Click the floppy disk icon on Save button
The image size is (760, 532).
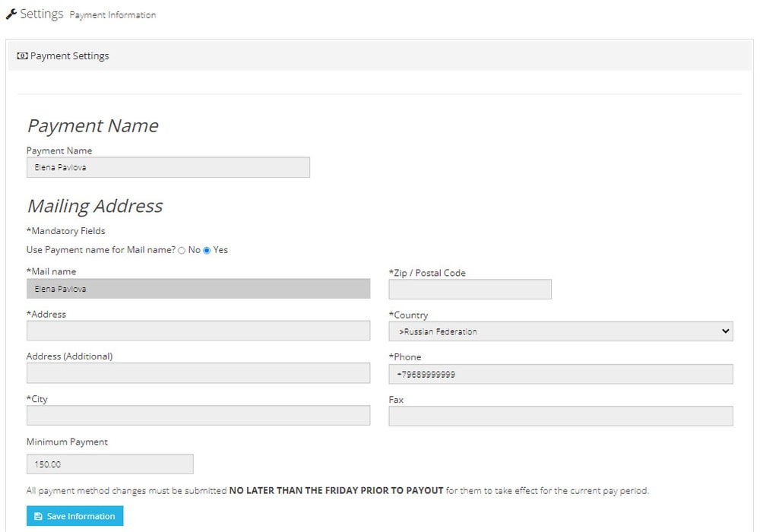[x=38, y=517]
